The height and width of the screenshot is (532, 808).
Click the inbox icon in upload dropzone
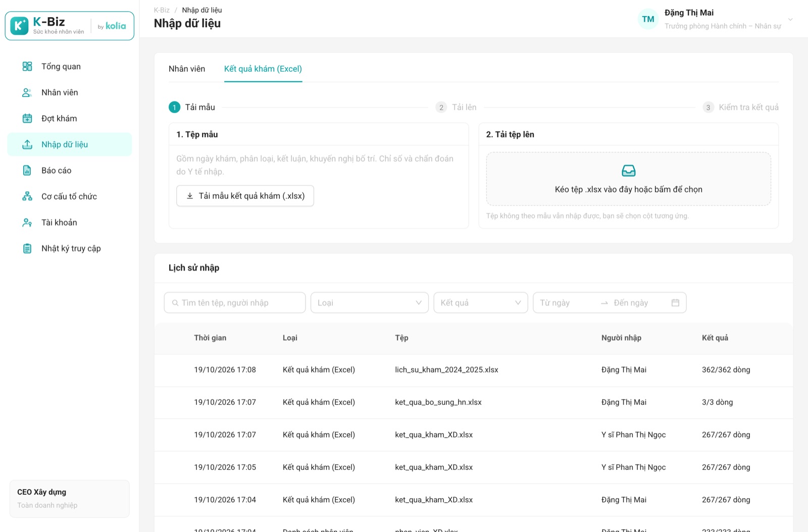pos(628,171)
